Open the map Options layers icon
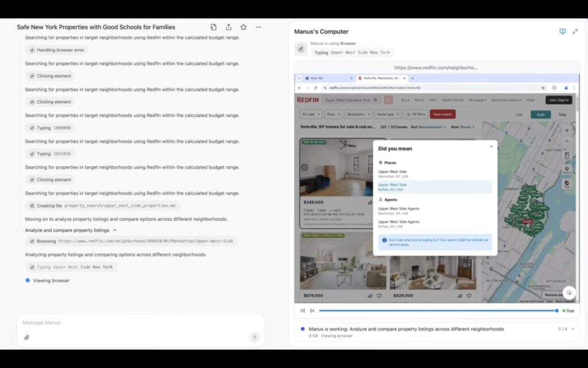This screenshot has height=368, width=588. click(567, 170)
